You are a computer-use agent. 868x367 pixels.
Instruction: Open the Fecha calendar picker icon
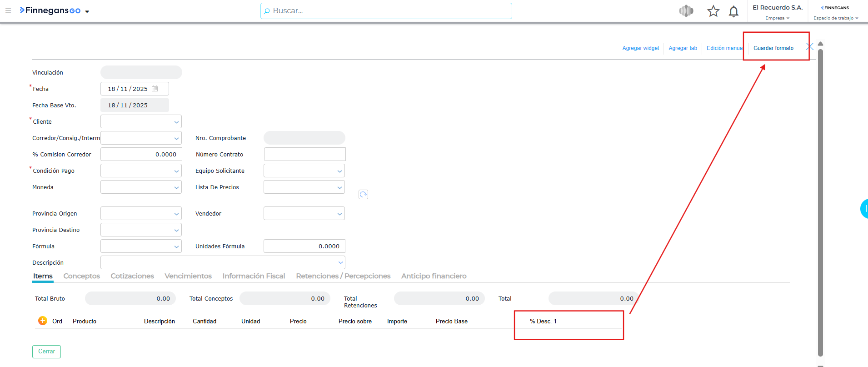[x=155, y=89]
